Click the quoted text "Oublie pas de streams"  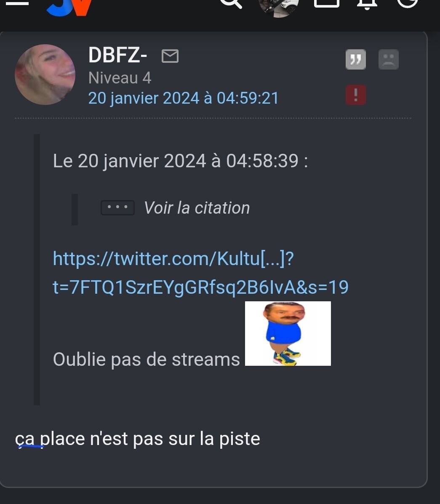point(147,359)
